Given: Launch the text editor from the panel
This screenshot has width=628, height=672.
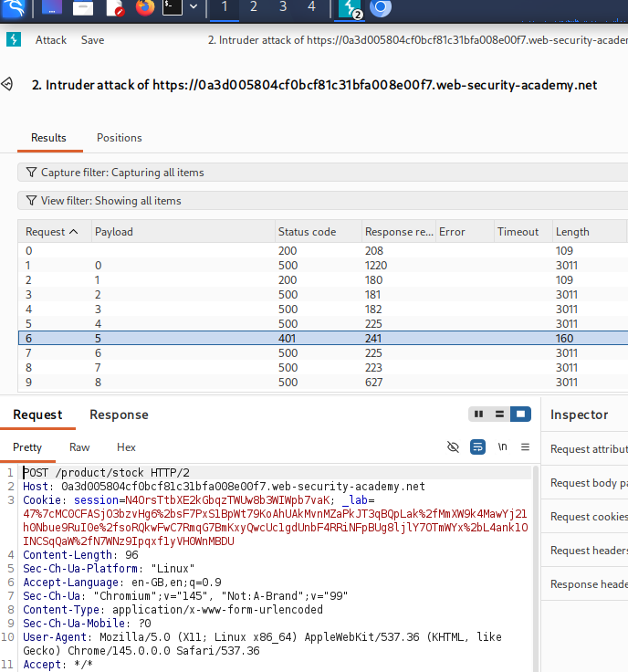Looking at the screenshot, I should (115, 7).
